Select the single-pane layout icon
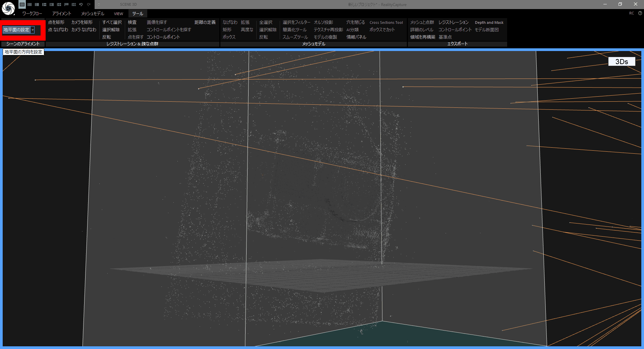 point(22,4)
